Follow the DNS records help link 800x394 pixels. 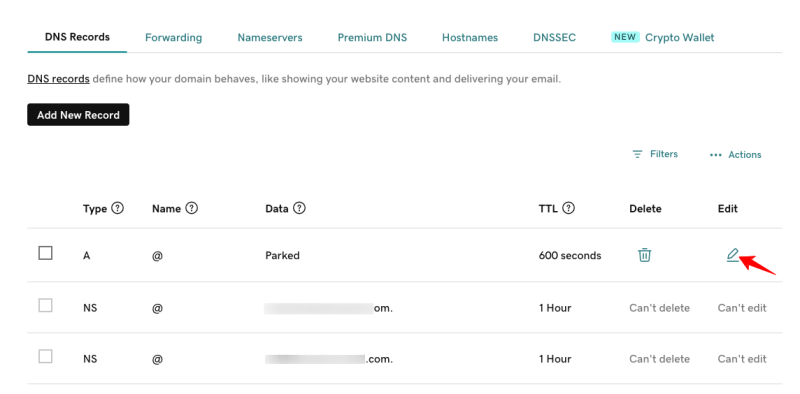[59, 80]
